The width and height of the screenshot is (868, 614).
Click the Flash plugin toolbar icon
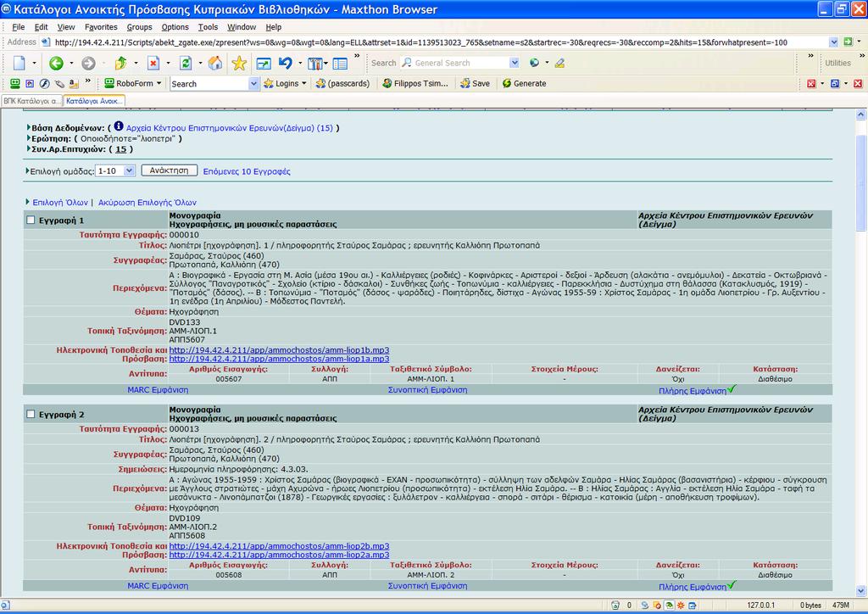point(44,84)
